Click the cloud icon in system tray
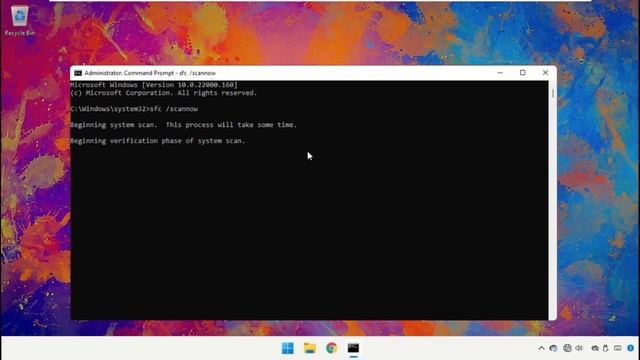The height and width of the screenshot is (360, 640). point(595,348)
